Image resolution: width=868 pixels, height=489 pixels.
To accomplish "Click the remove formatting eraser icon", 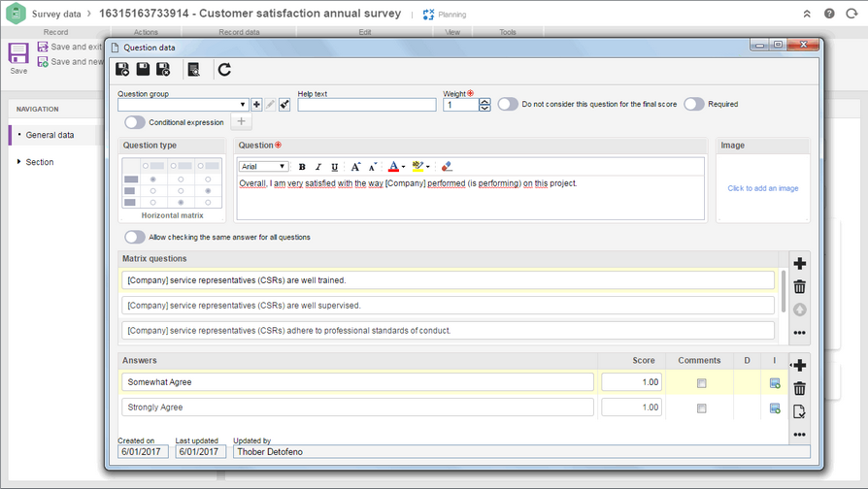I will point(447,167).
